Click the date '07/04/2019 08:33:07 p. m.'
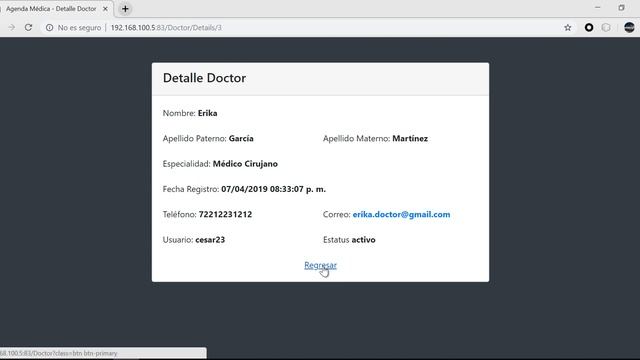Screen dimensions: 640x360 pyautogui.click(x=273, y=189)
